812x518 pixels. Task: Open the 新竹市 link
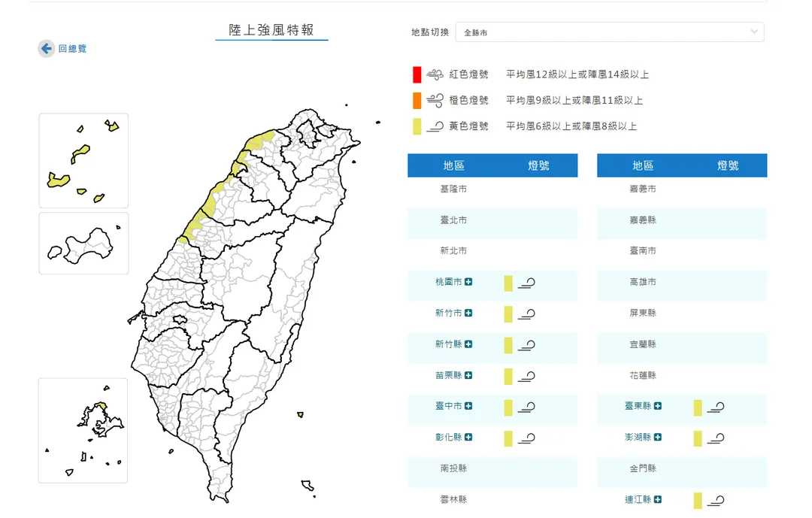(x=448, y=313)
